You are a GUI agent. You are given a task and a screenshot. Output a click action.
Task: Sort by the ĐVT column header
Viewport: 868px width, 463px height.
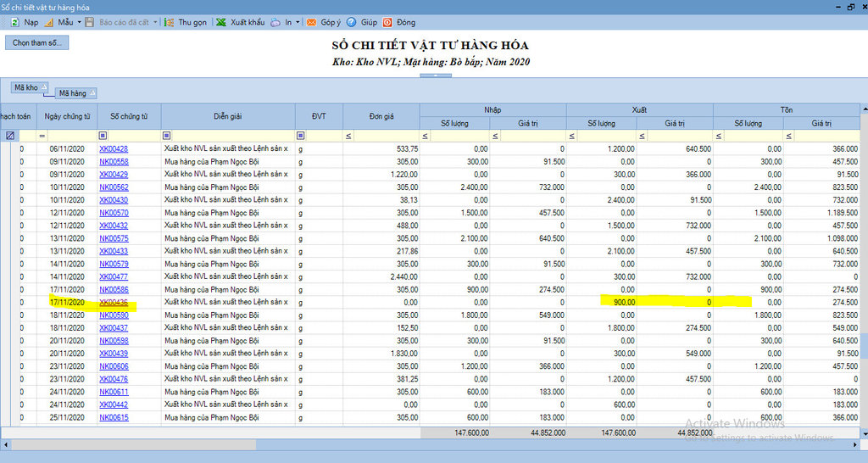[319, 116]
